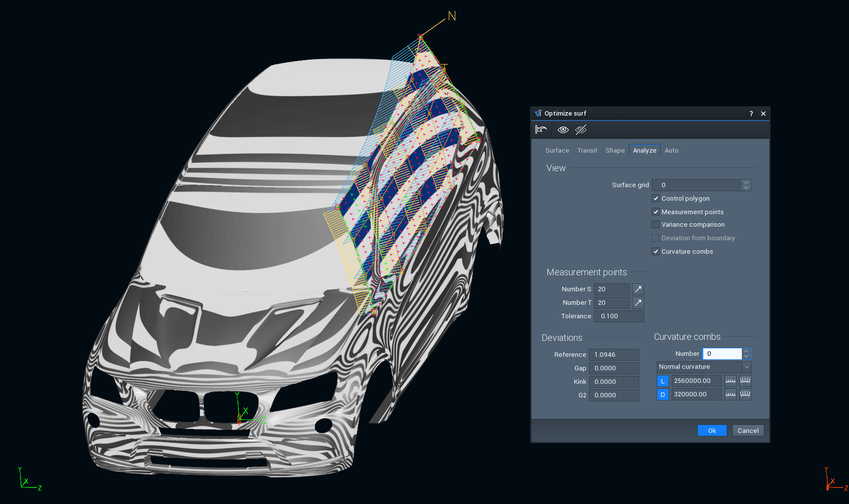Increase the Surface grid value with up arrow
This screenshot has width=849, height=504.
click(746, 183)
